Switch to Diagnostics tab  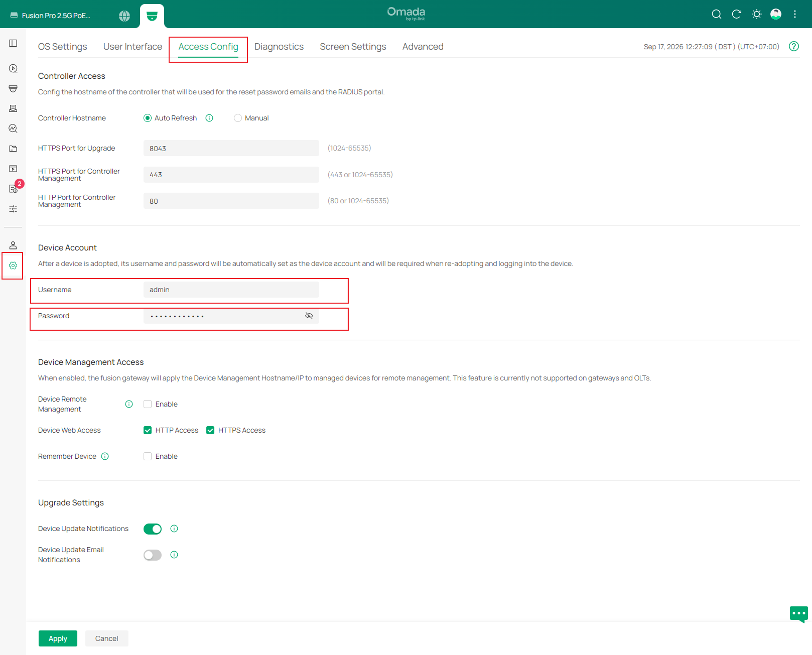click(279, 47)
